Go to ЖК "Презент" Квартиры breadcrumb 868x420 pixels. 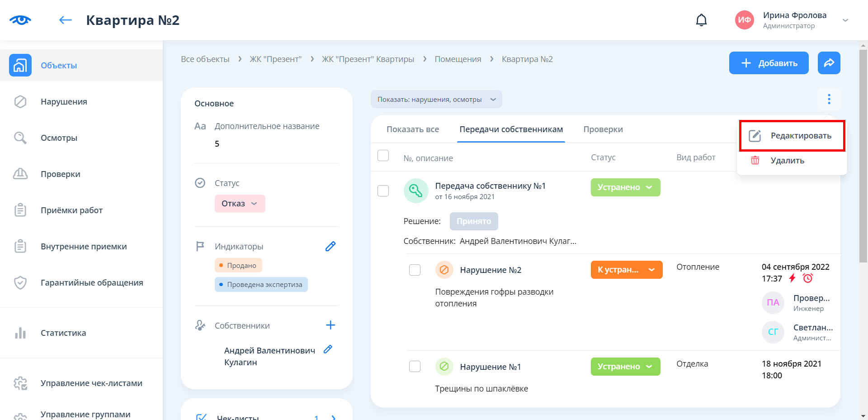tap(368, 59)
